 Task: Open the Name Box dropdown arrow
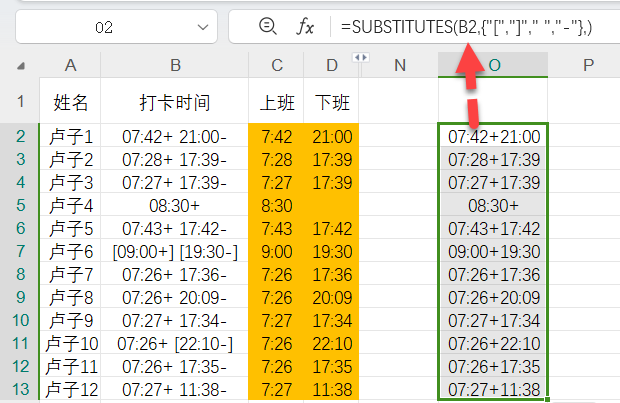(x=203, y=27)
